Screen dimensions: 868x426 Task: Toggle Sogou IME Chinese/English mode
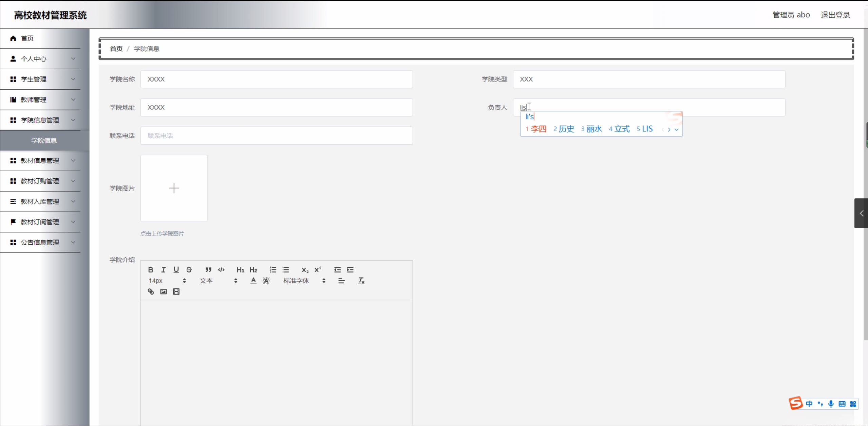809,404
